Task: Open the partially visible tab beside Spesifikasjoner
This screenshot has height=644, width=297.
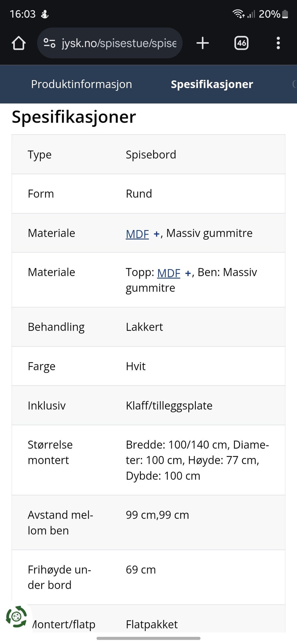Action: click(x=294, y=84)
